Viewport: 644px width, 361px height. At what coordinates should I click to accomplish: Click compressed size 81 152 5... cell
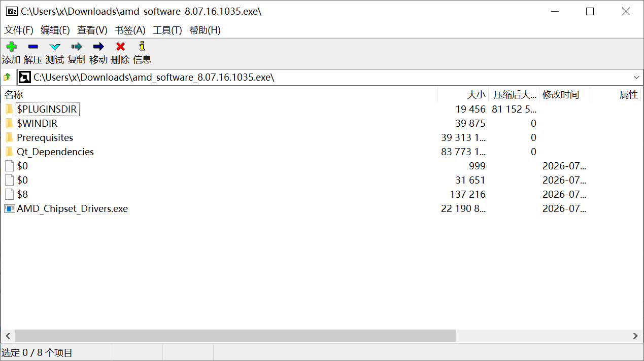pyautogui.click(x=514, y=109)
